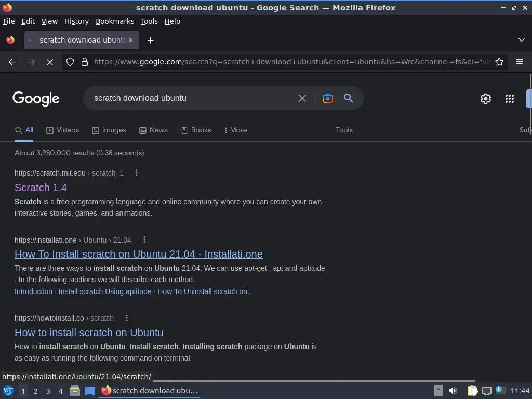Switch to workspace 4

point(61,391)
